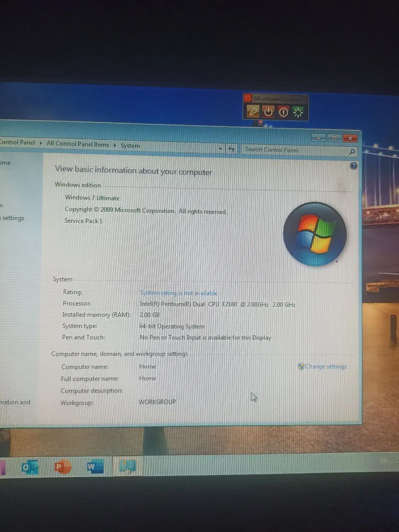The height and width of the screenshot is (532, 399).
Task: Open 'System rating is not available' link
Action: pyautogui.click(x=179, y=293)
